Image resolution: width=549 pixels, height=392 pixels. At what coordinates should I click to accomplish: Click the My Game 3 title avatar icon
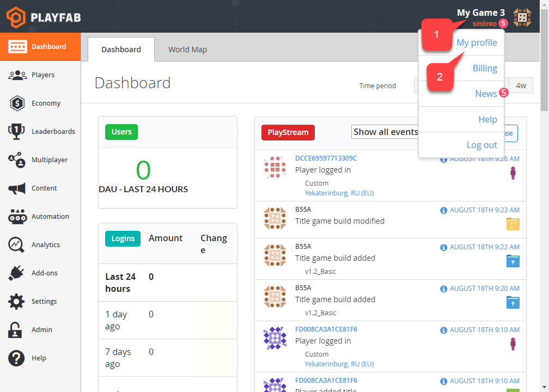coord(522,17)
